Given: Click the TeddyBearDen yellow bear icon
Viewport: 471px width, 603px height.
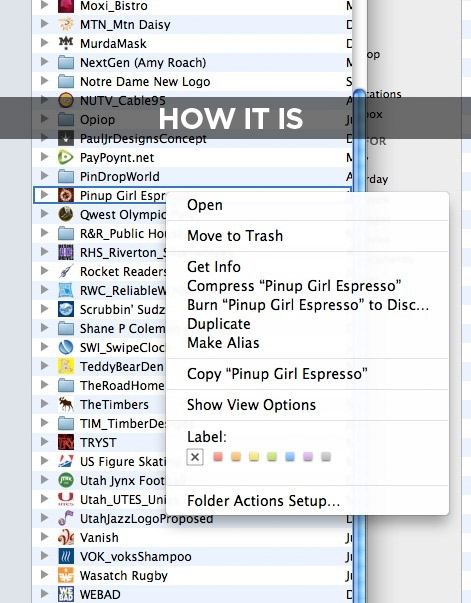Looking at the screenshot, I should [66, 366].
